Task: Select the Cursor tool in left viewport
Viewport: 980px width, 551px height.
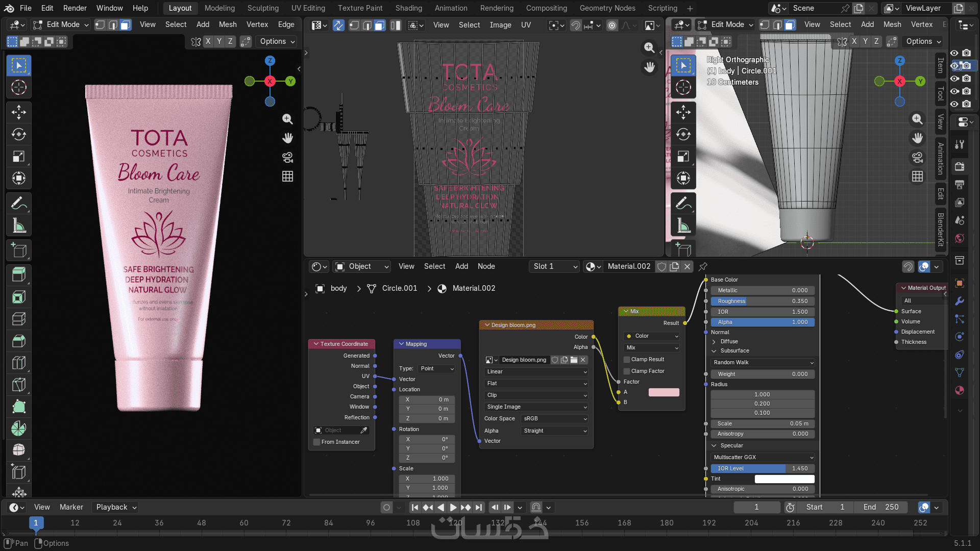Action: click(19, 88)
